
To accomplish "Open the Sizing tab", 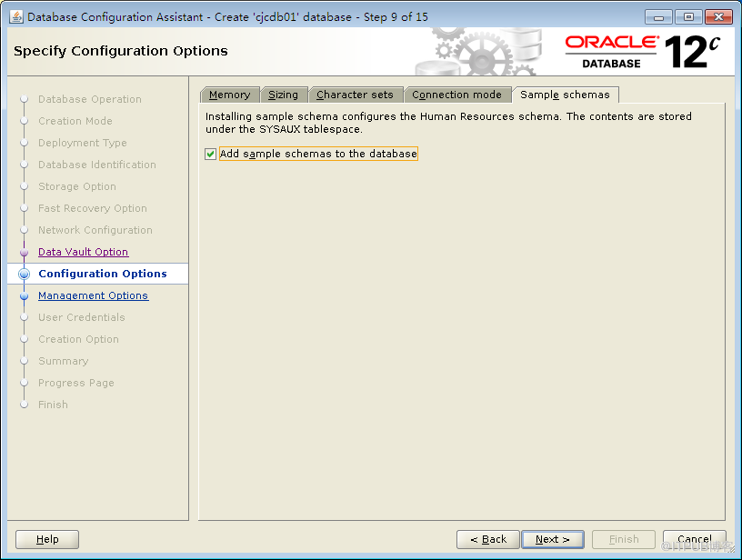I will click(x=284, y=95).
